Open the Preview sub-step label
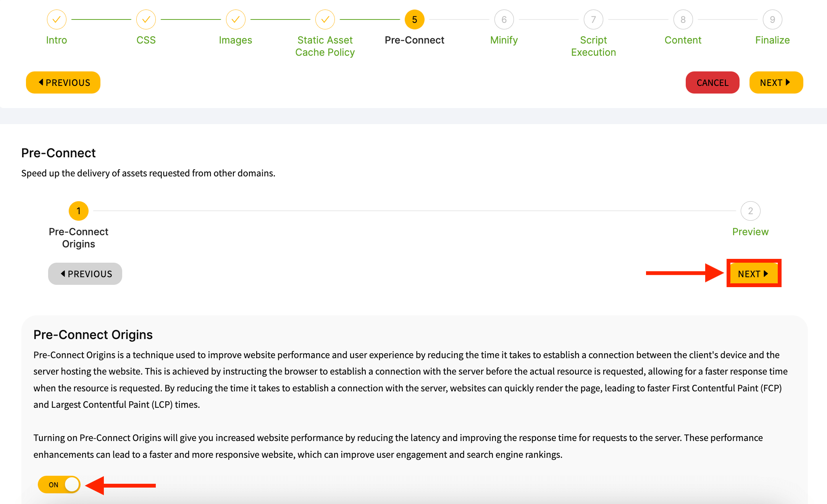 [x=750, y=232]
